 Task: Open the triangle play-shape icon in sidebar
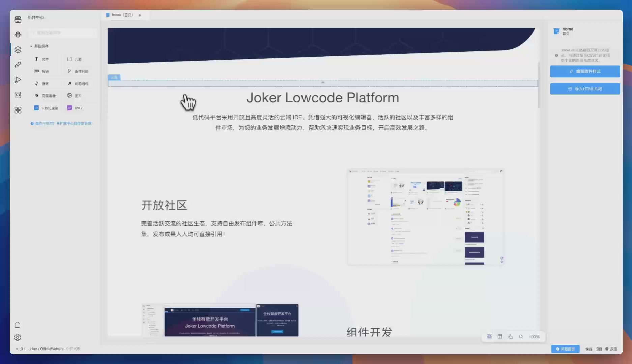[18, 80]
